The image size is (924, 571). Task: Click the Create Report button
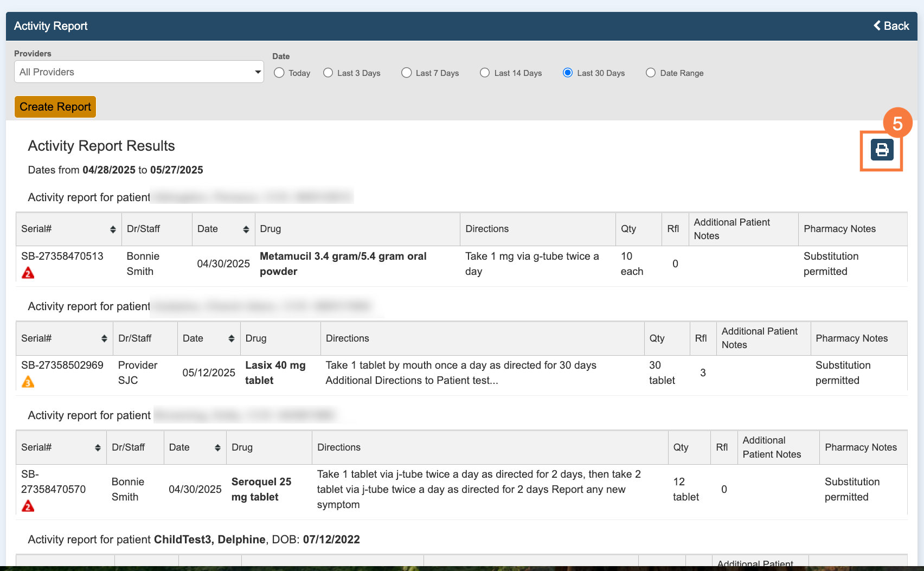pos(55,107)
